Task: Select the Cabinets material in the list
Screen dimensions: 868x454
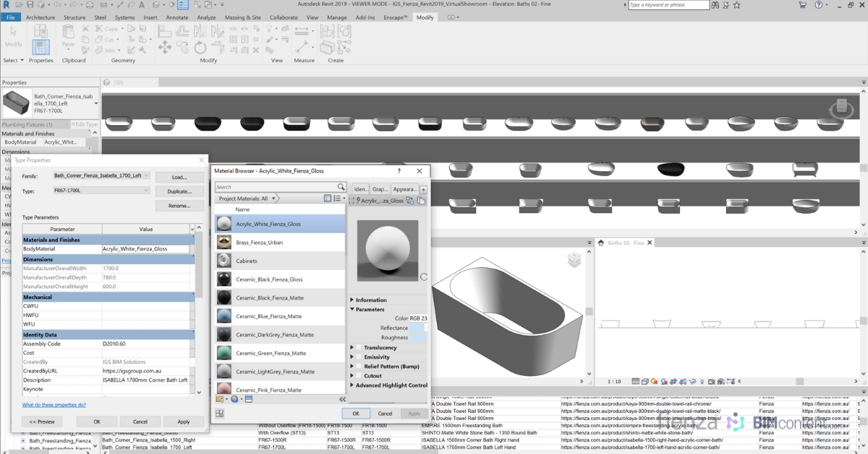Action: (280, 261)
